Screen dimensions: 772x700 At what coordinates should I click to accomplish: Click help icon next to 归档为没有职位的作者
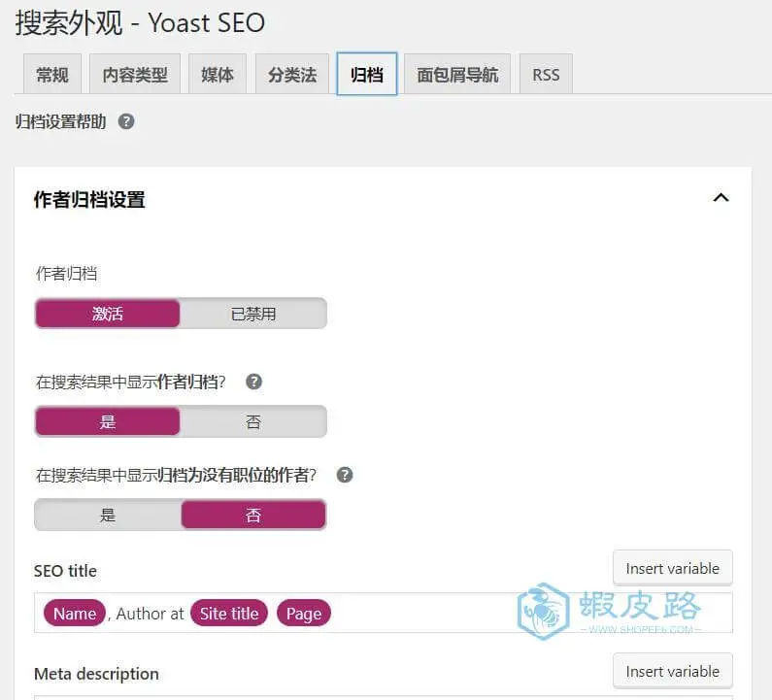[344, 475]
